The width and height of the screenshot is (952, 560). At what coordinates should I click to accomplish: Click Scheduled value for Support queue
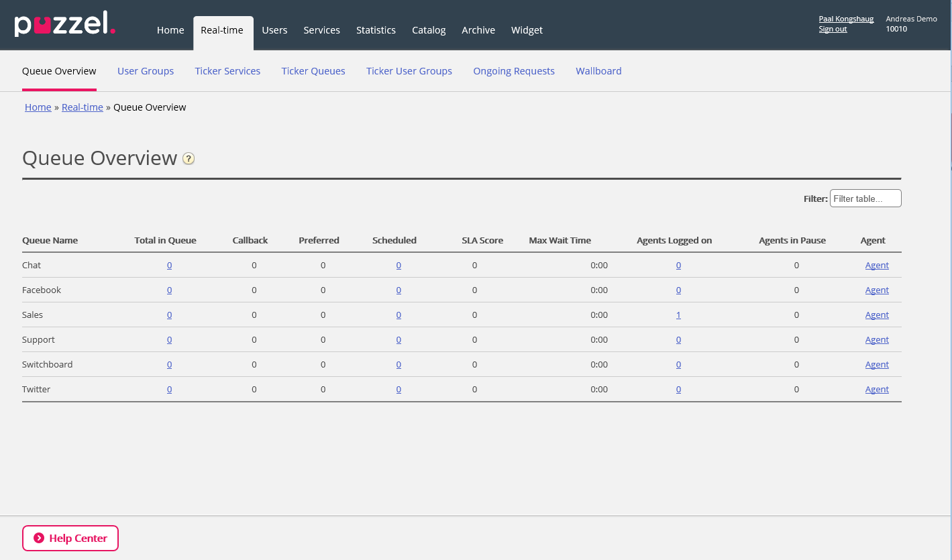point(399,340)
